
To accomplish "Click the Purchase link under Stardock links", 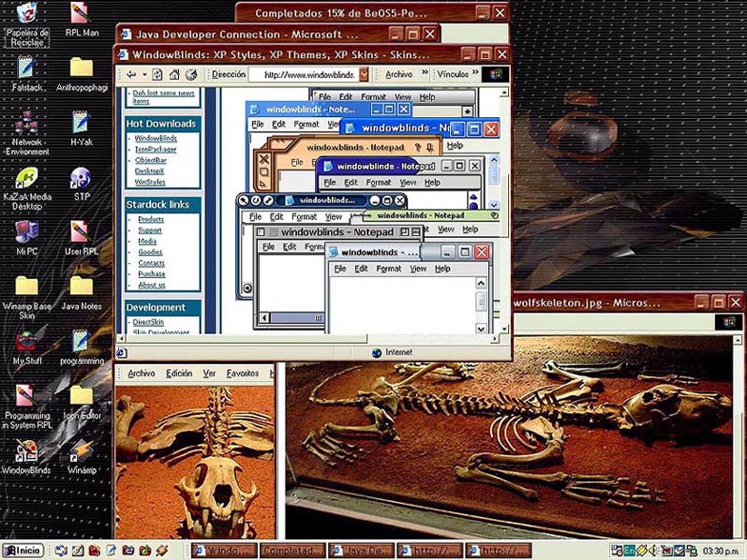I will (x=151, y=274).
